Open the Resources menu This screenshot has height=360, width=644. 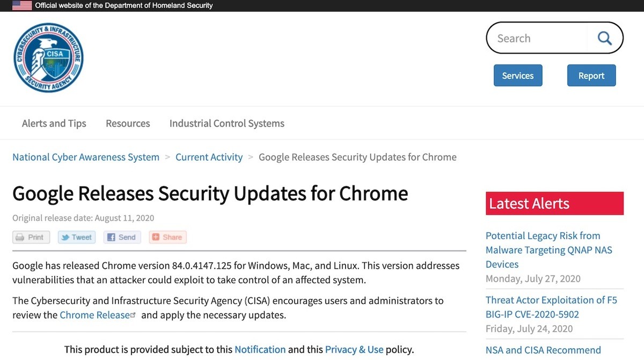click(128, 123)
